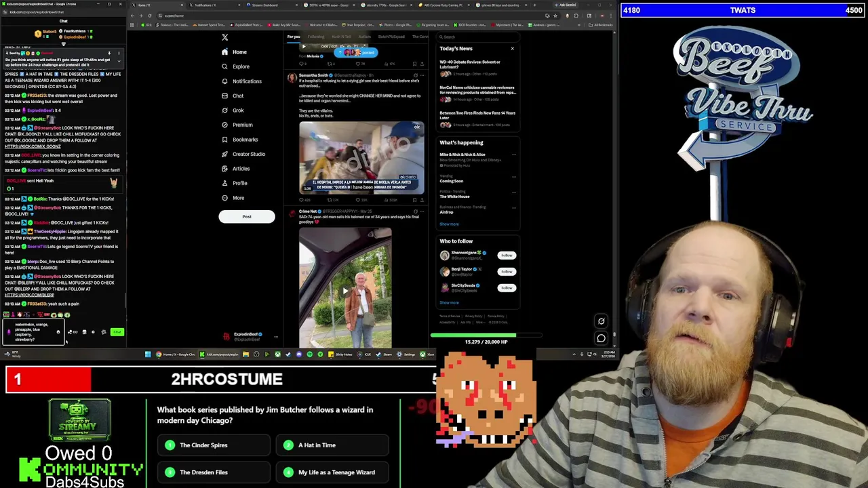Switch to Streamy Dashboard browser tab
The image size is (868, 488).
[273, 5]
